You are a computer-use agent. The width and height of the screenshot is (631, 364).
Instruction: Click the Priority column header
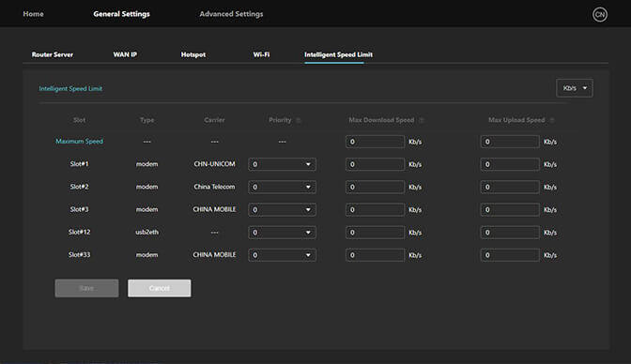tap(280, 120)
